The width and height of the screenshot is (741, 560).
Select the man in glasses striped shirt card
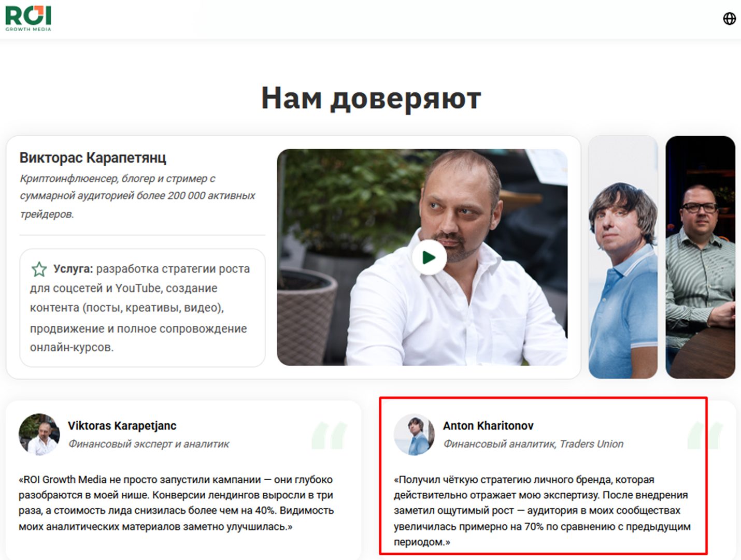tap(700, 257)
